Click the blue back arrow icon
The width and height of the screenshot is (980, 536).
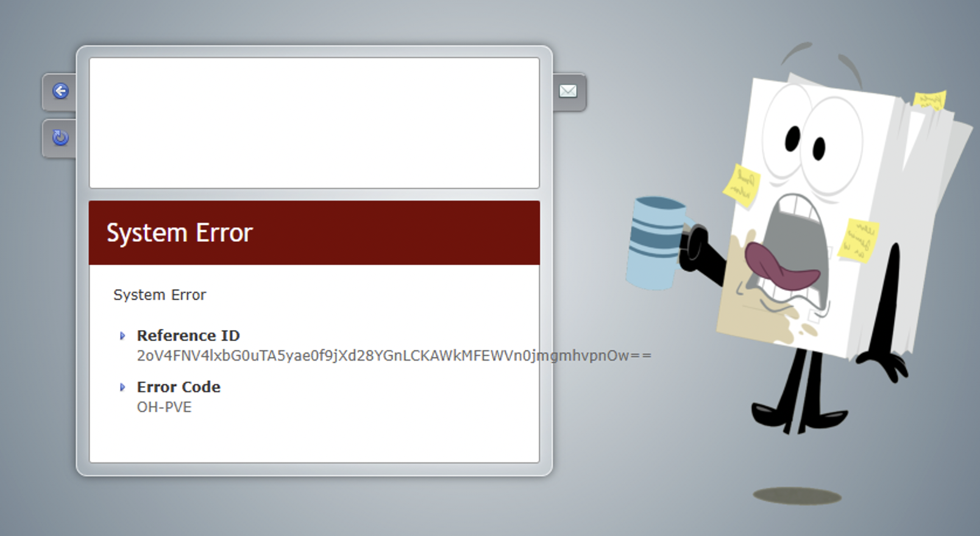[60, 91]
